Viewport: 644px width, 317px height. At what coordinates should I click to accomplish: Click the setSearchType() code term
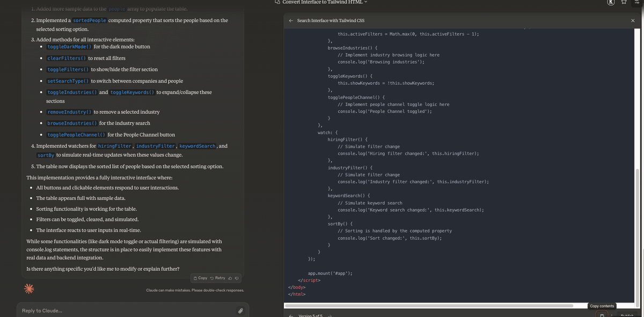[68, 81]
